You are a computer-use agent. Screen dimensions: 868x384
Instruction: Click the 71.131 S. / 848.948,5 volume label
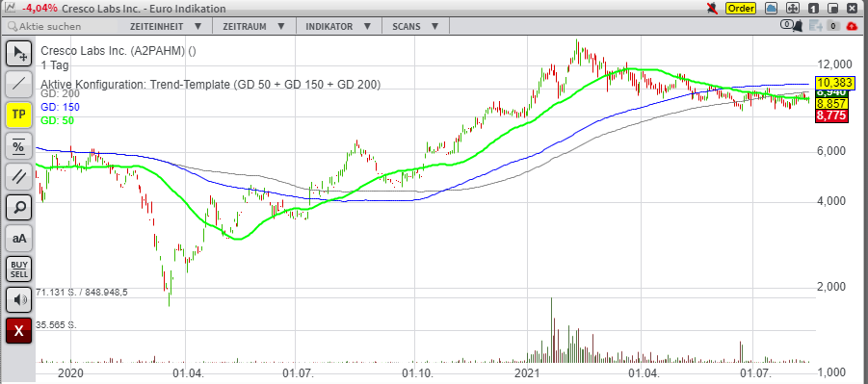pos(81,293)
